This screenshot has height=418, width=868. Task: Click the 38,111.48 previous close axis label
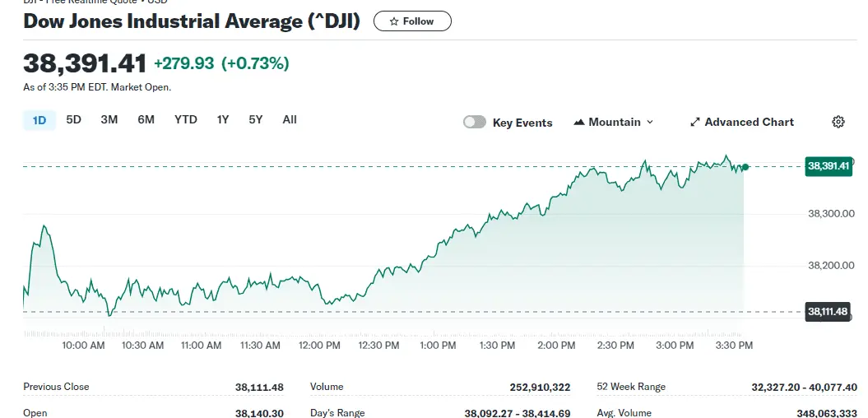click(x=829, y=311)
